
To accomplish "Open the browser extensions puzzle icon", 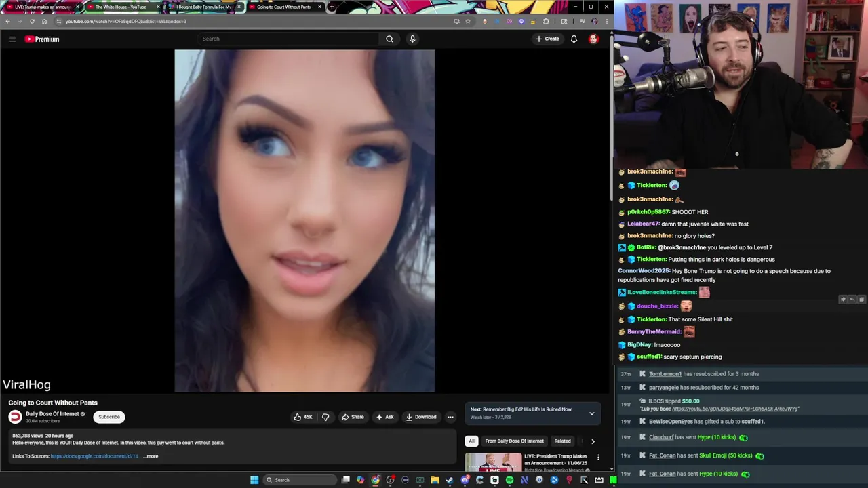I will (x=546, y=21).
